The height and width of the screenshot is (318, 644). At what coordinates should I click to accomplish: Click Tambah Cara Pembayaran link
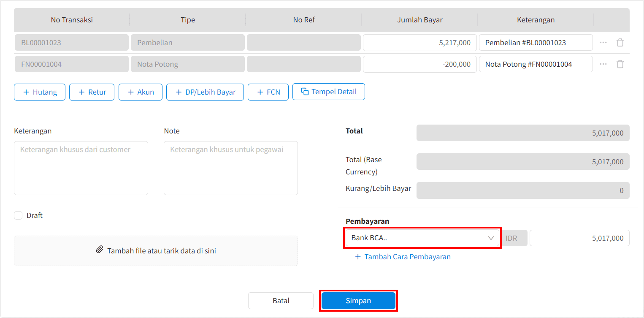[x=403, y=257]
